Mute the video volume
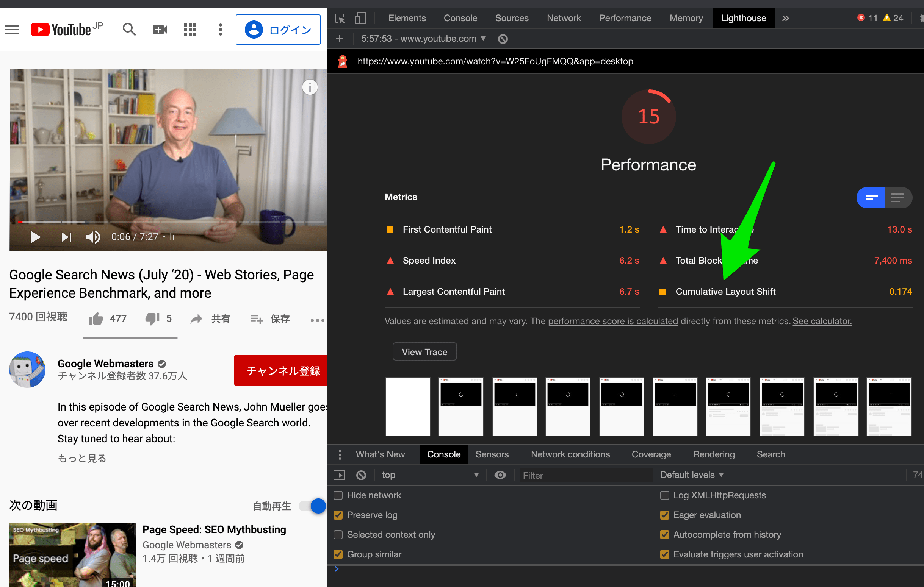Screen dimensions: 924x587 93,237
